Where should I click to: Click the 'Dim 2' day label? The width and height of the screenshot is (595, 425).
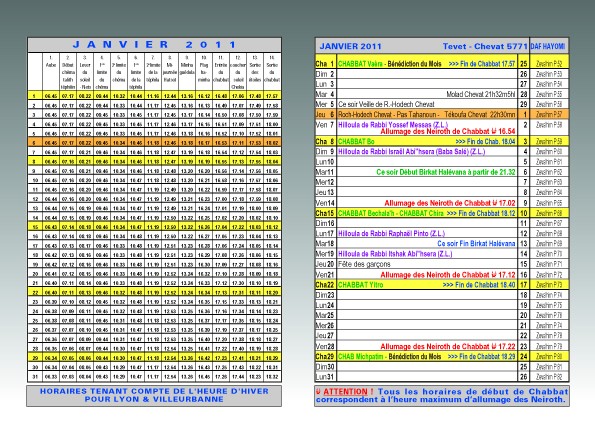325,74
